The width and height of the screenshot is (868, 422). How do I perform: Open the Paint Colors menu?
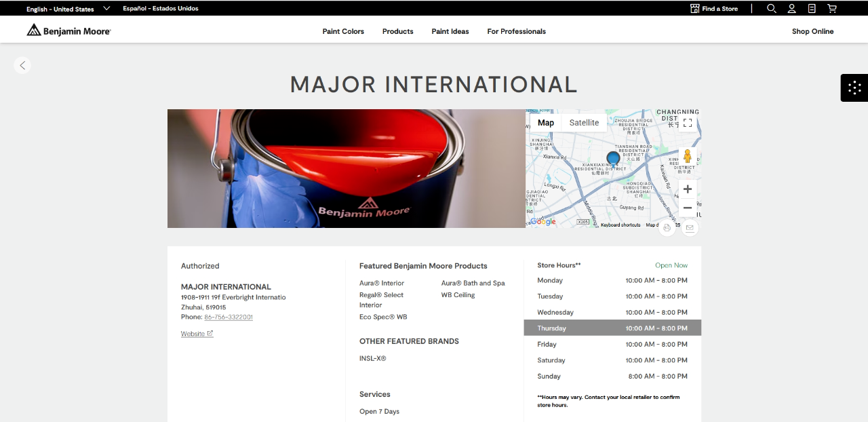click(x=343, y=31)
